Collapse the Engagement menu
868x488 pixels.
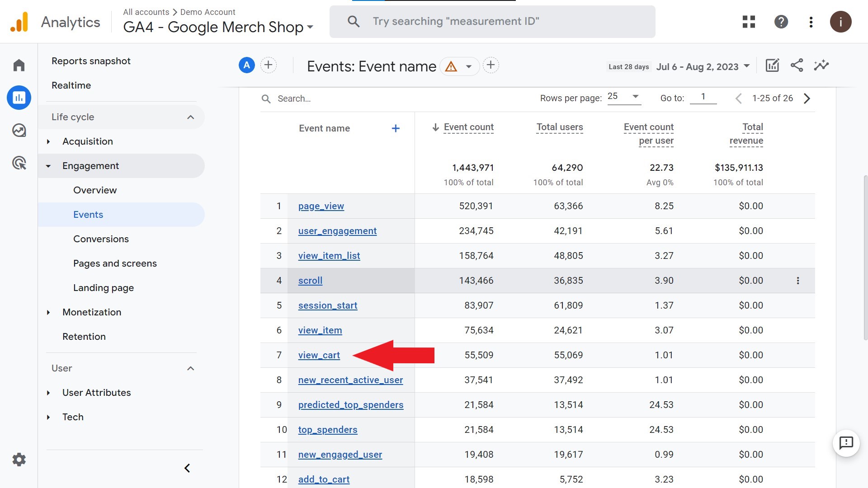(x=48, y=166)
